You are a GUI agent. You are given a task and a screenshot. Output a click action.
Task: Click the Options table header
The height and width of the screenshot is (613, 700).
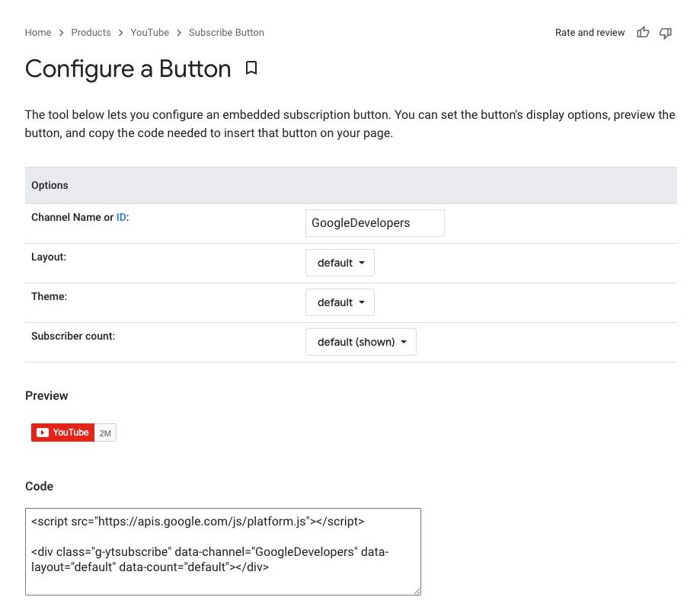351,185
